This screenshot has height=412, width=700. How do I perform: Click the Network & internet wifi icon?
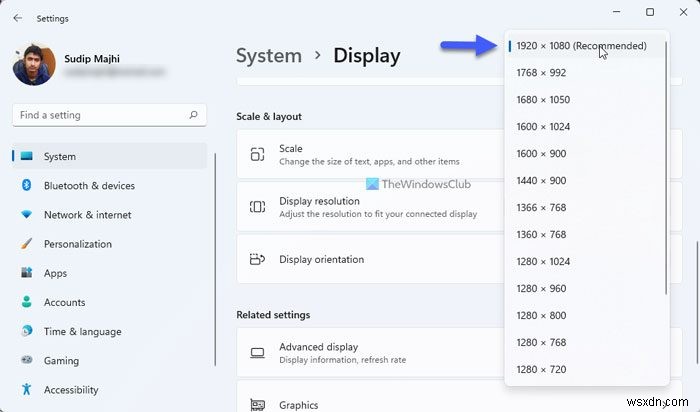coord(26,215)
